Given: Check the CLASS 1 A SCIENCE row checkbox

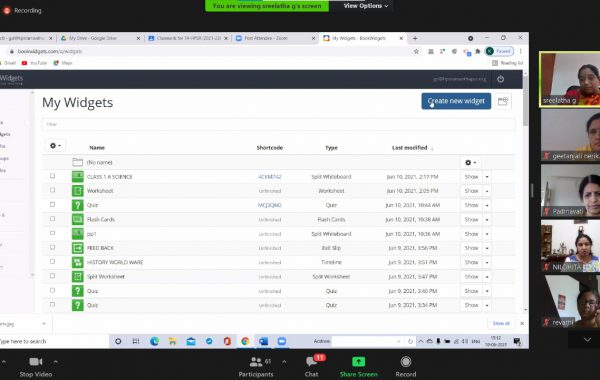Looking at the screenshot, I should [x=52, y=176].
